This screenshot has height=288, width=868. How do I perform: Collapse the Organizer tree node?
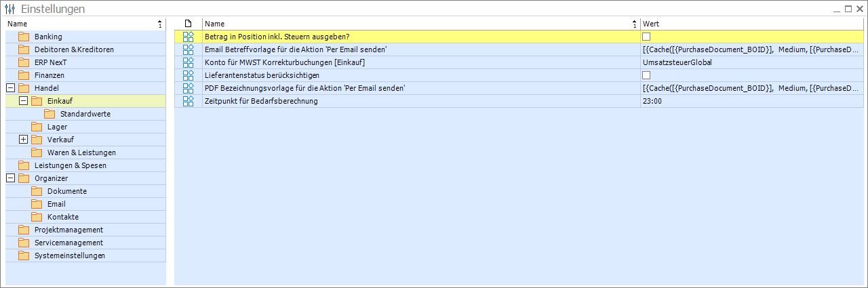[x=10, y=178]
